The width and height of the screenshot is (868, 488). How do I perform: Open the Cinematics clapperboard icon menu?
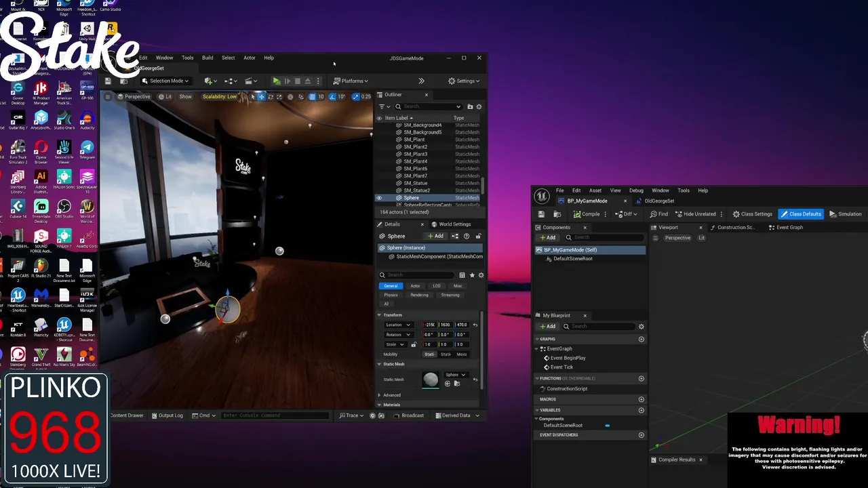click(x=251, y=81)
